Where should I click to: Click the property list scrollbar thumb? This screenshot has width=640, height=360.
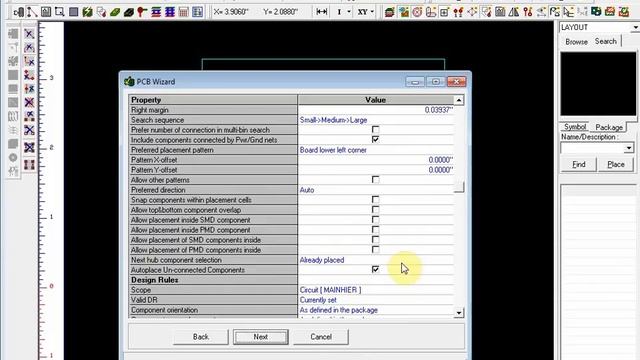(x=459, y=187)
